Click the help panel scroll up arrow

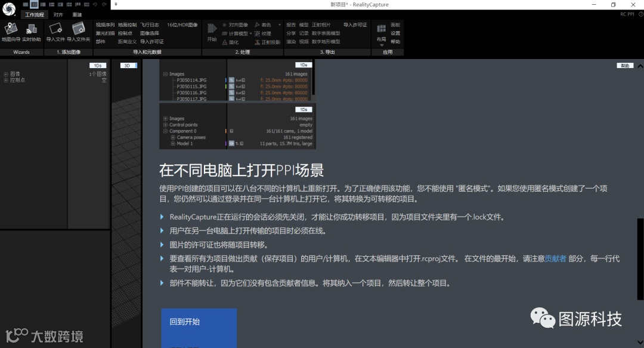(x=640, y=66)
